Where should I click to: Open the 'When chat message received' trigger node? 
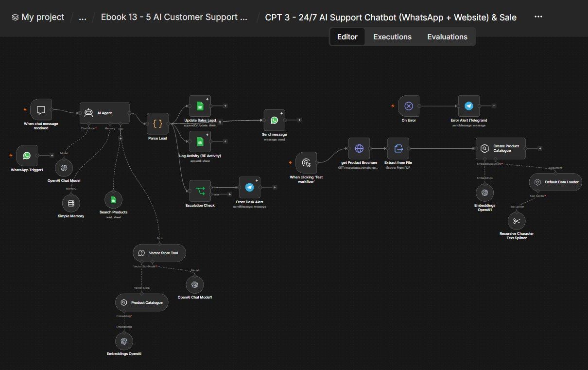(41, 109)
